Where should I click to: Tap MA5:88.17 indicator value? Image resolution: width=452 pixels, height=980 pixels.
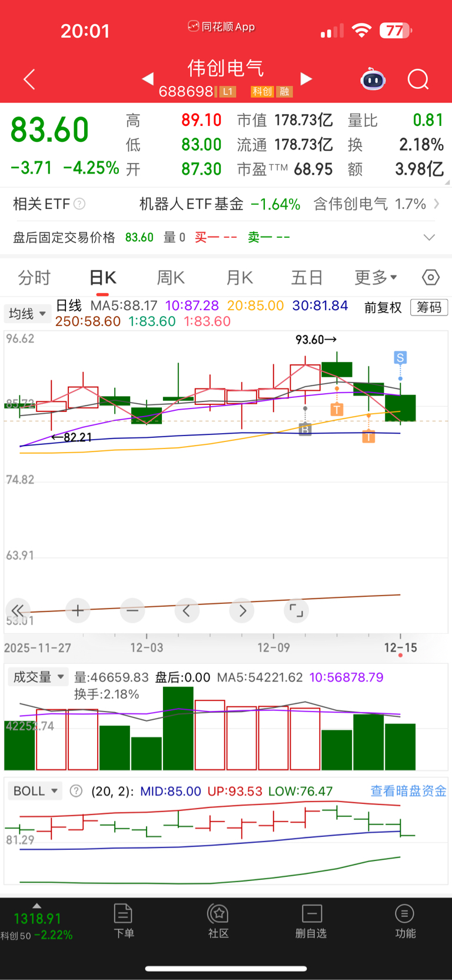click(x=124, y=305)
